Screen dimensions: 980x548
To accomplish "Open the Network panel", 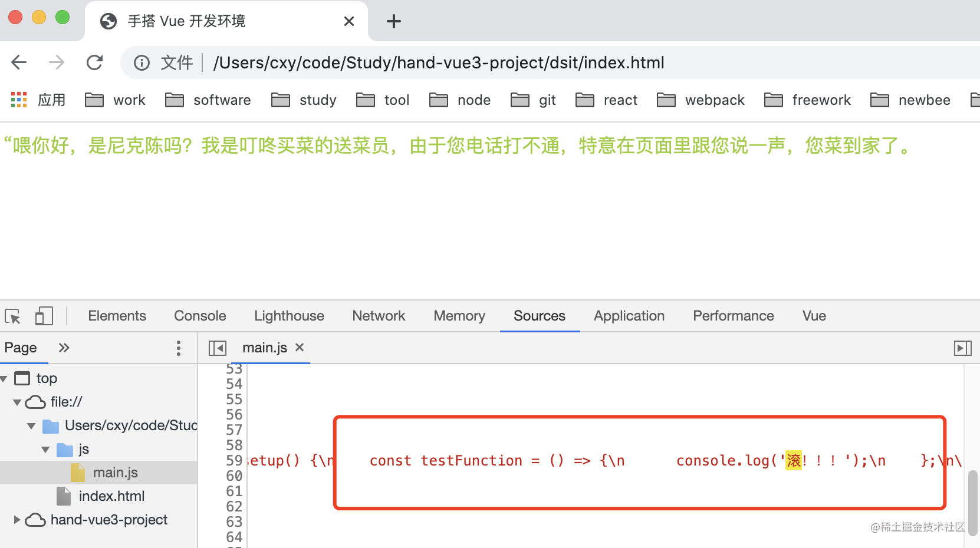I will 379,316.
